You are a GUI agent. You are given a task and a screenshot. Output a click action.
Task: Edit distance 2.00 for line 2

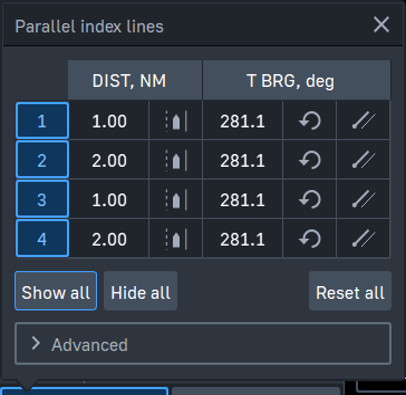[x=109, y=160]
